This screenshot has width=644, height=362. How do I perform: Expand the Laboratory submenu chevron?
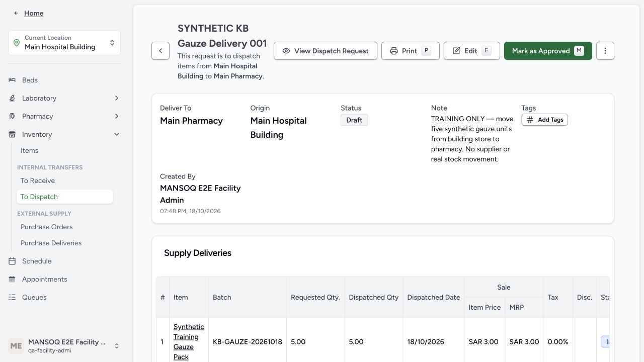pos(117,98)
